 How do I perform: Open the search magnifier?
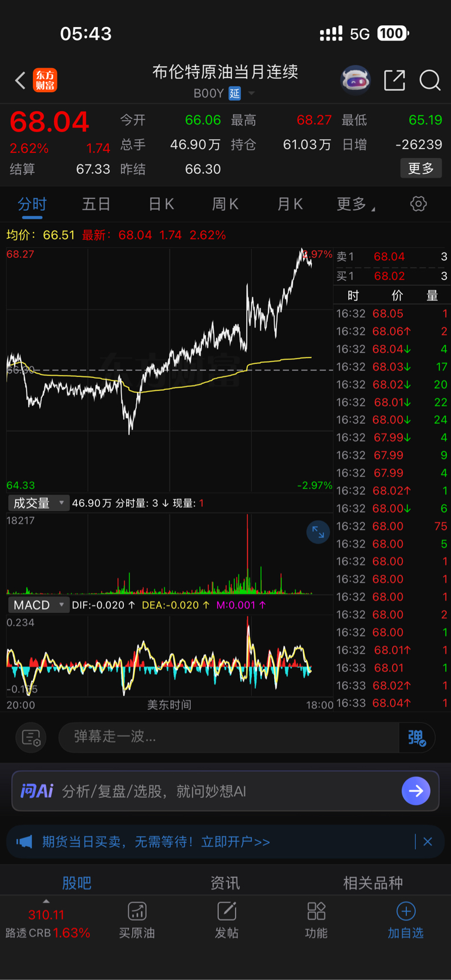pos(430,80)
